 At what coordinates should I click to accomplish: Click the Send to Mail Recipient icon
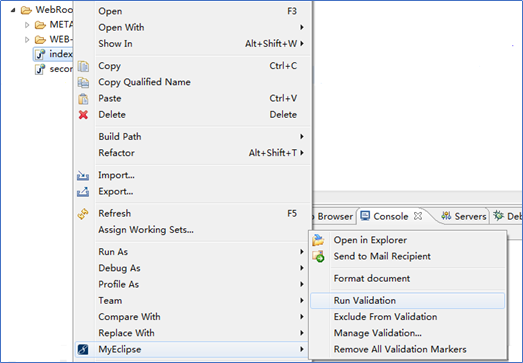click(x=318, y=256)
